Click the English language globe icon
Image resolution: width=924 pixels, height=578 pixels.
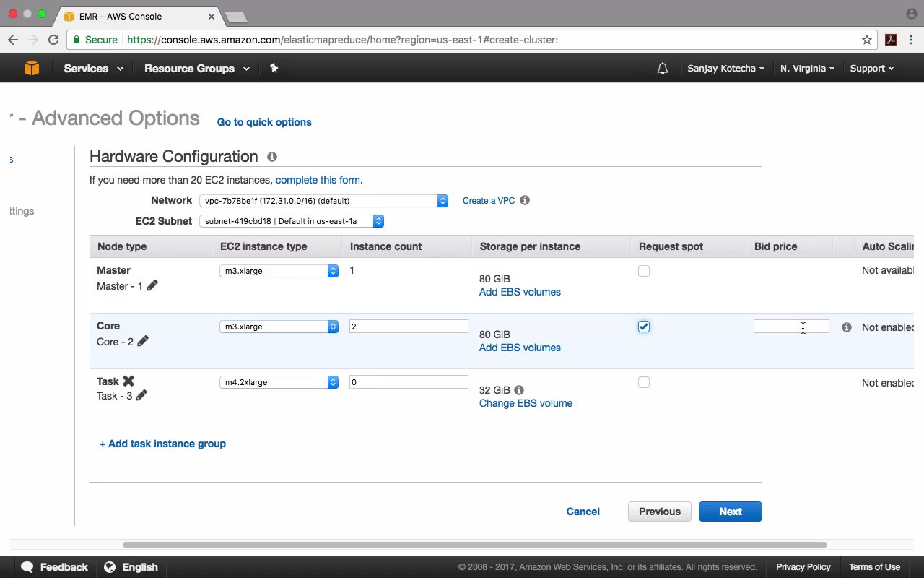(110, 567)
